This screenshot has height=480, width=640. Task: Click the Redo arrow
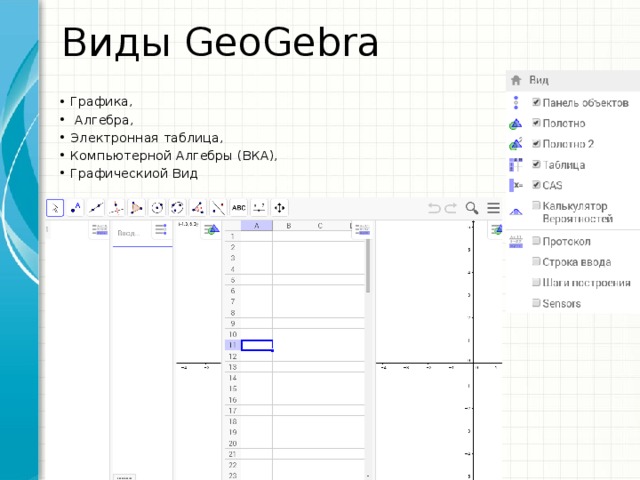[x=450, y=208]
